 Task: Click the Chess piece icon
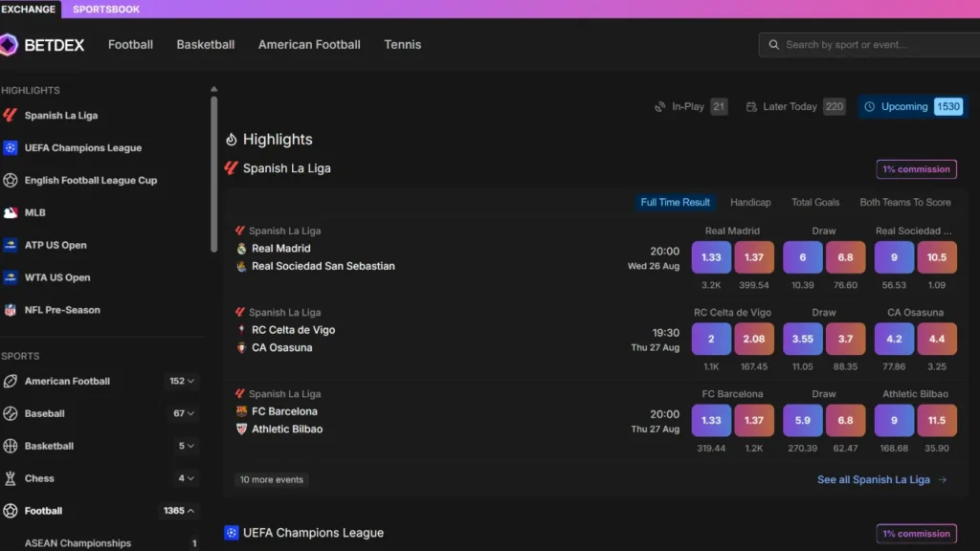point(10,478)
